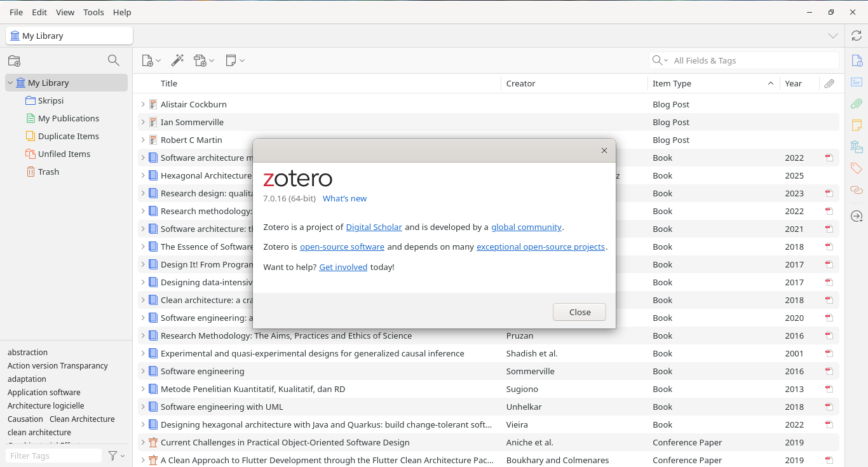Viewport: 868px width, 467px height.
Task: Open Libraries and Collections section in sidebar
Action: (x=857, y=147)
